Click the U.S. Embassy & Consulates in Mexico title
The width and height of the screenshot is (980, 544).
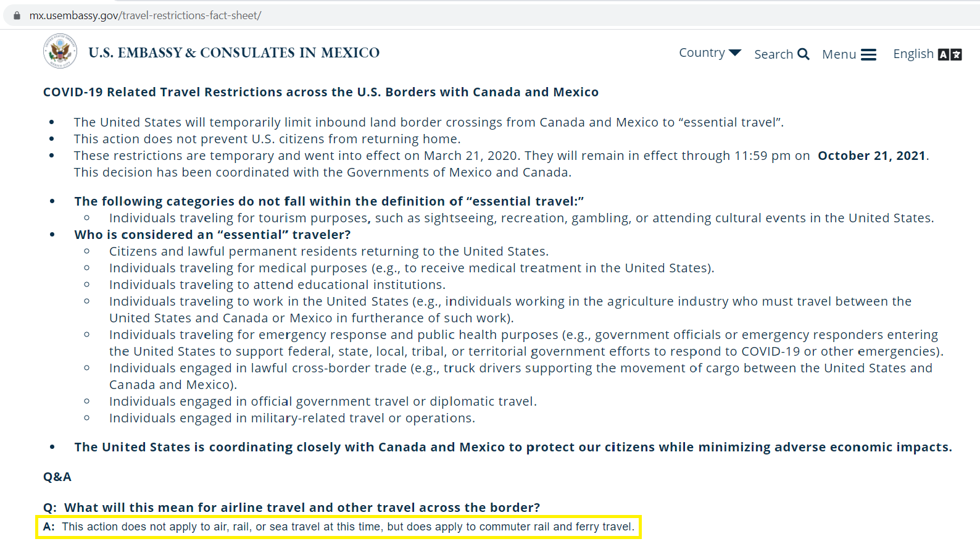click(x=234, y=52)
